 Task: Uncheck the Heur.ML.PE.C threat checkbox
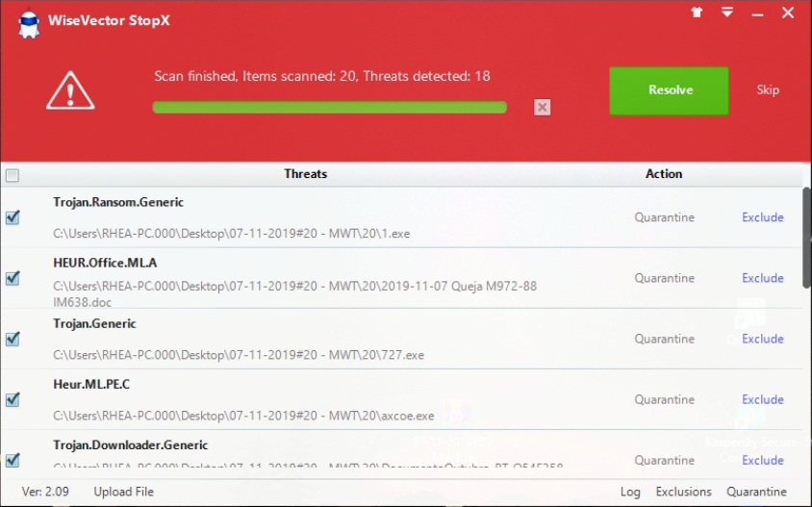coord(13,399)
